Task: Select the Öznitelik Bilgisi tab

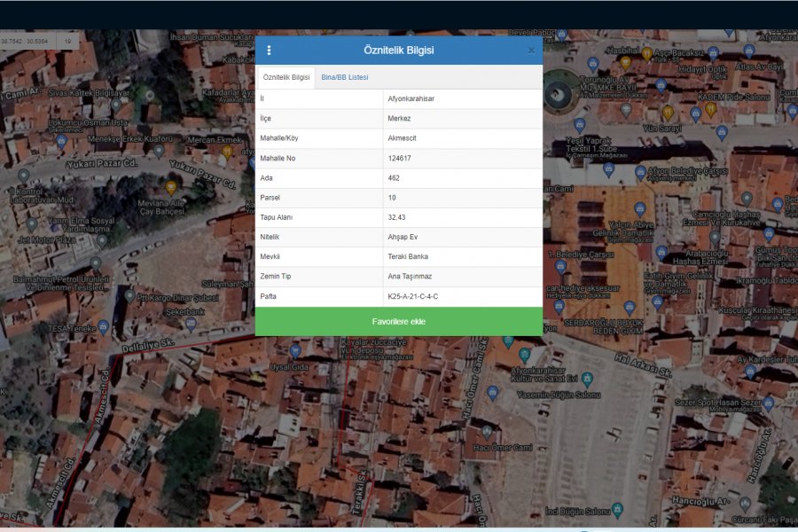Action: coord(286,77)
